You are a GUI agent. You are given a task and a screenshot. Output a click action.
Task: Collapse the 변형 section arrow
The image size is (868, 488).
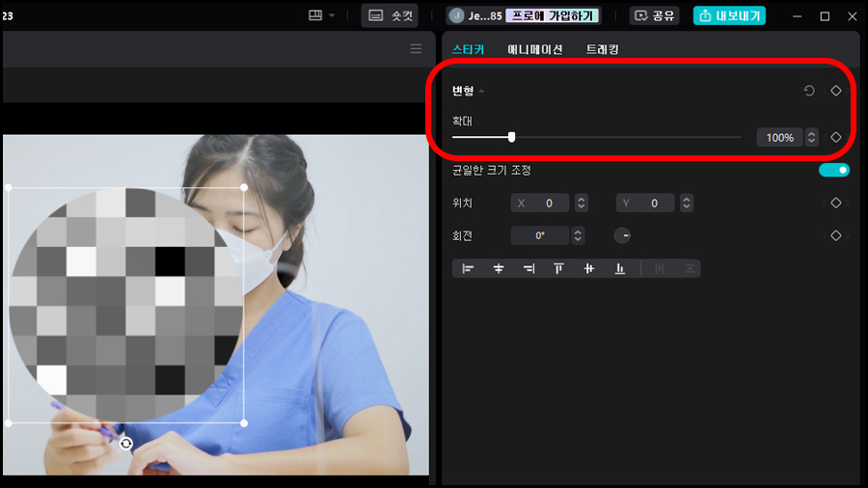481,91
